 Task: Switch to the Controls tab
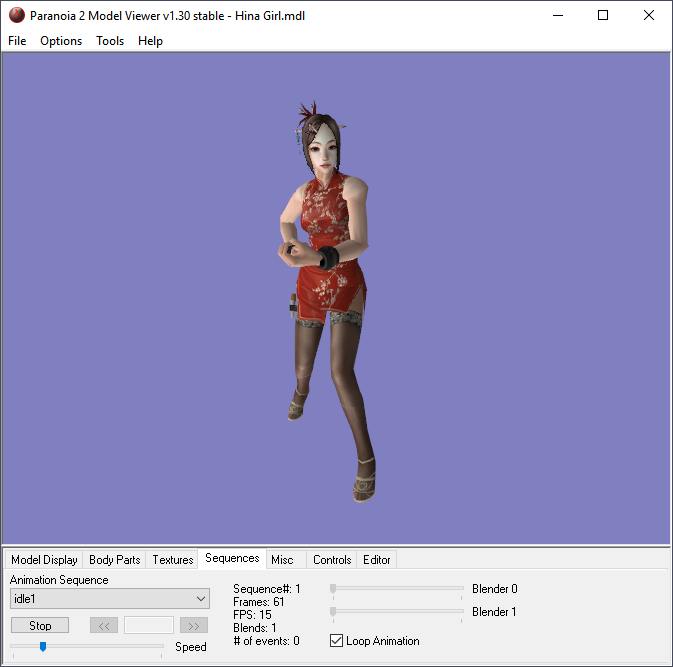point(332,560)
